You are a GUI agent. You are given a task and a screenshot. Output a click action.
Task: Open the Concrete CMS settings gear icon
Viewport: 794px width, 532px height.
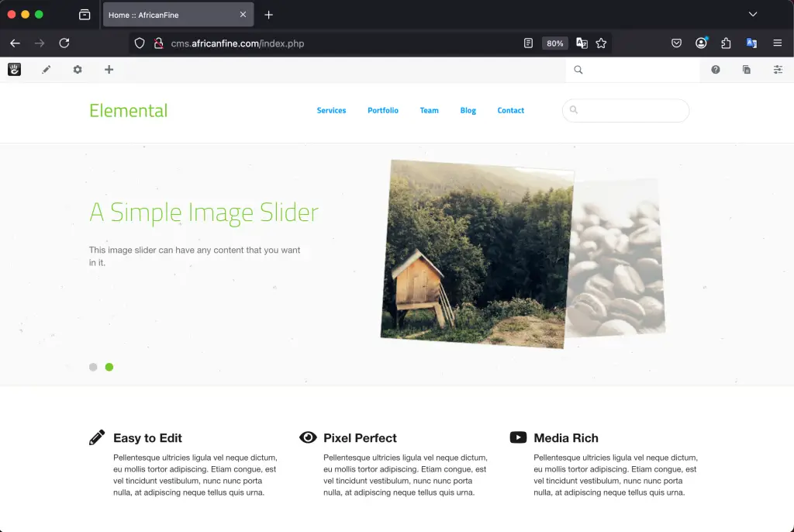pos(77,69)
